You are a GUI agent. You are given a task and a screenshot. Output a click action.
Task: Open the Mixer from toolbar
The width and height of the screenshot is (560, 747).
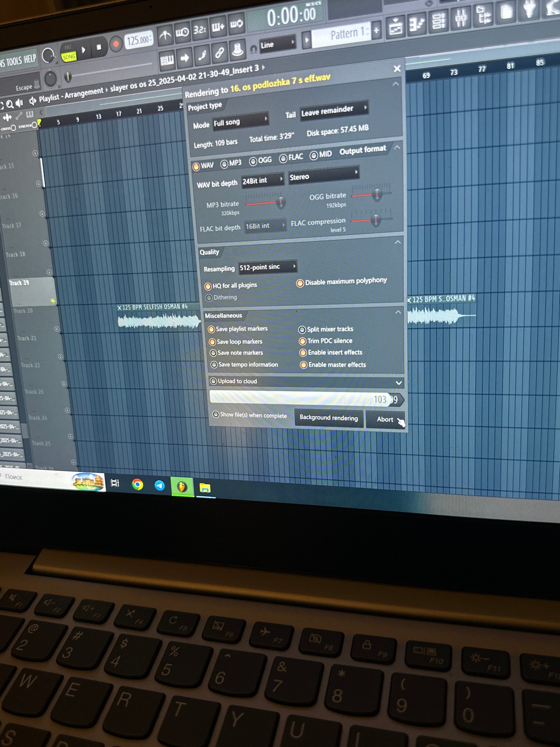(x=461, y=18)
